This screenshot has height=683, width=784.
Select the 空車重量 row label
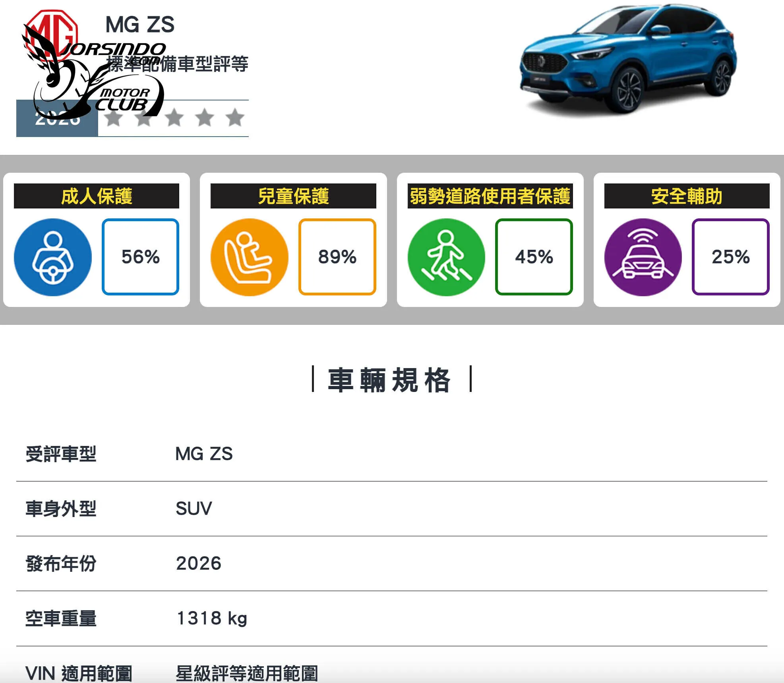coord(61,618)
